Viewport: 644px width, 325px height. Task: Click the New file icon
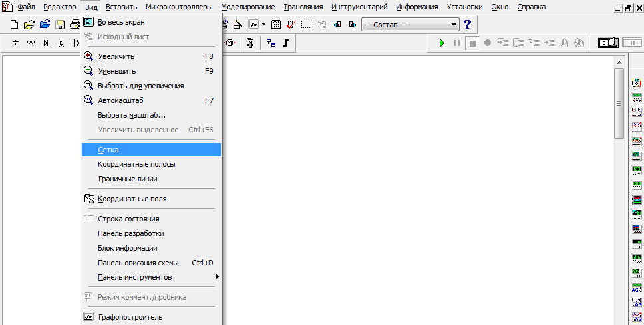click(15, 25)
